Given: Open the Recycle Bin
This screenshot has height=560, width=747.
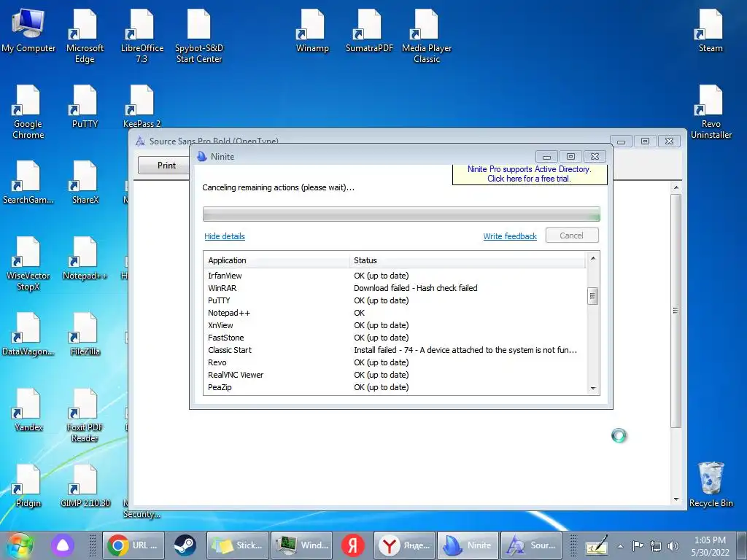Looking at the screenshot, I should click(x=711, y=485).
